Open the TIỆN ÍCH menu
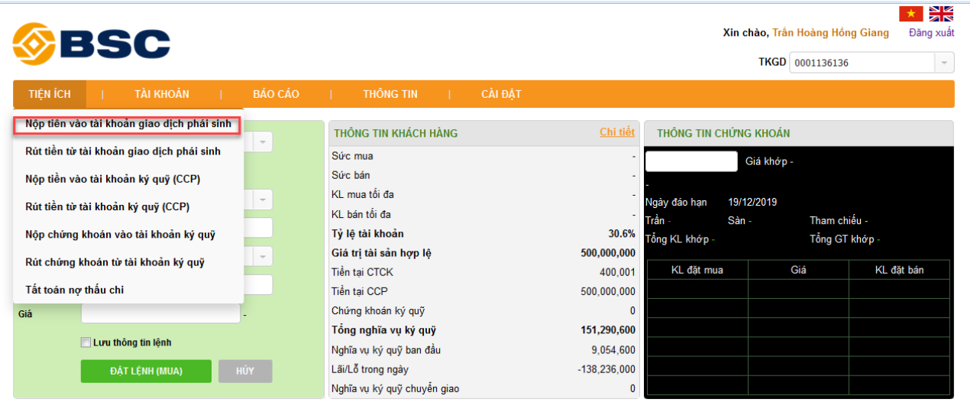980x409 pixels. (x=50, y=94)
